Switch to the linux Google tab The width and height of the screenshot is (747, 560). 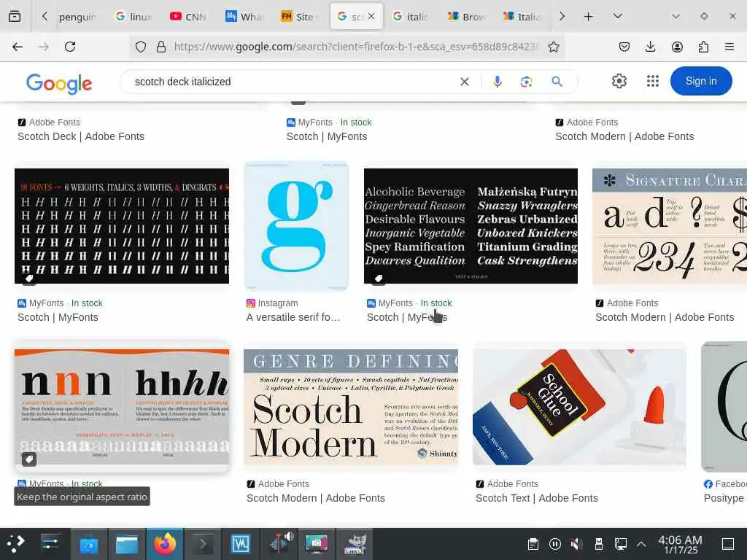[x=134, y=17]
